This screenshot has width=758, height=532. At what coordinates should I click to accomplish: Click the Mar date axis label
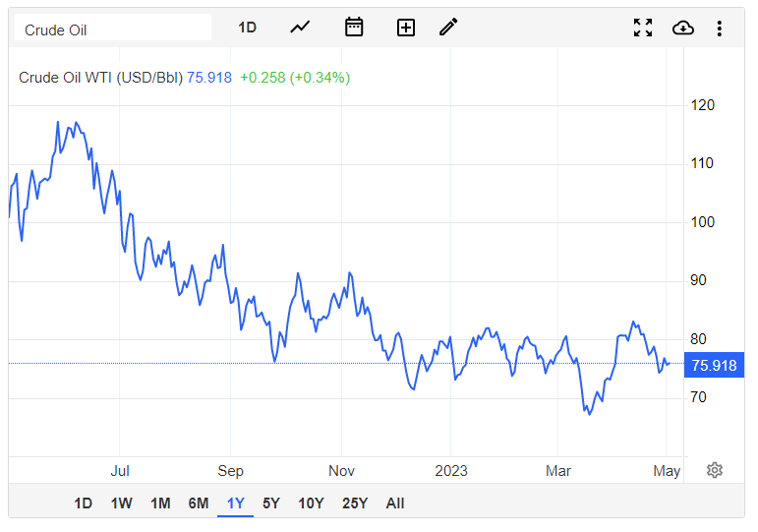pos(558,471)
